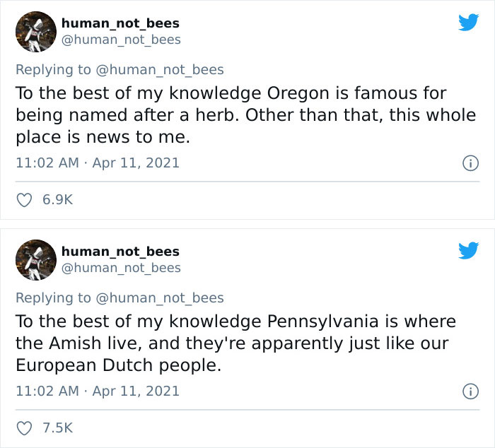Screen dimensions: 495x448
Task: Click the 6.9K like count
Action: (x=57, y=200)
